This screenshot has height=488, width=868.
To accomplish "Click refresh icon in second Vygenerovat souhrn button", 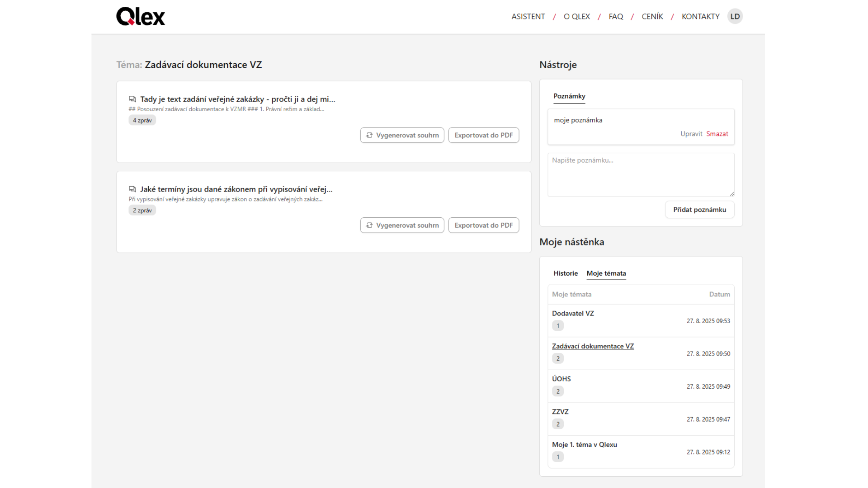I will pos(369,225).
